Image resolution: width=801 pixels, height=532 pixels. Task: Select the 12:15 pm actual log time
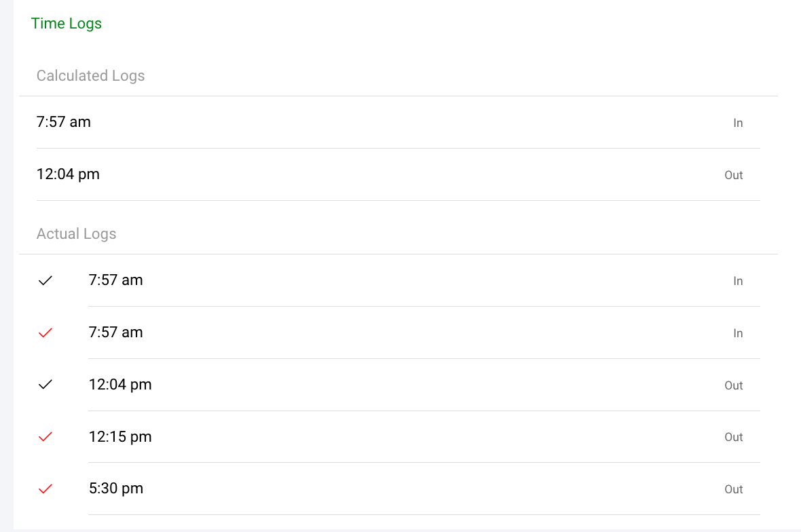click(x=120, y=437)
